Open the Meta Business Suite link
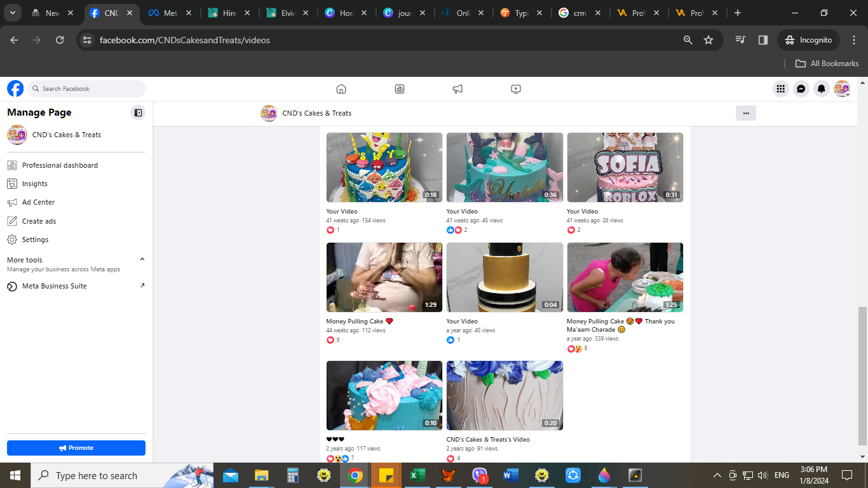This screenshot has height=488, width=868. 55,286
